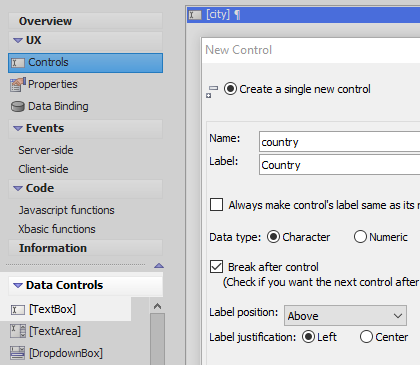Viewport: 420px width, 365px height.
Task: Click the [DropdownBox] control icon
Action: coord(18,353)
